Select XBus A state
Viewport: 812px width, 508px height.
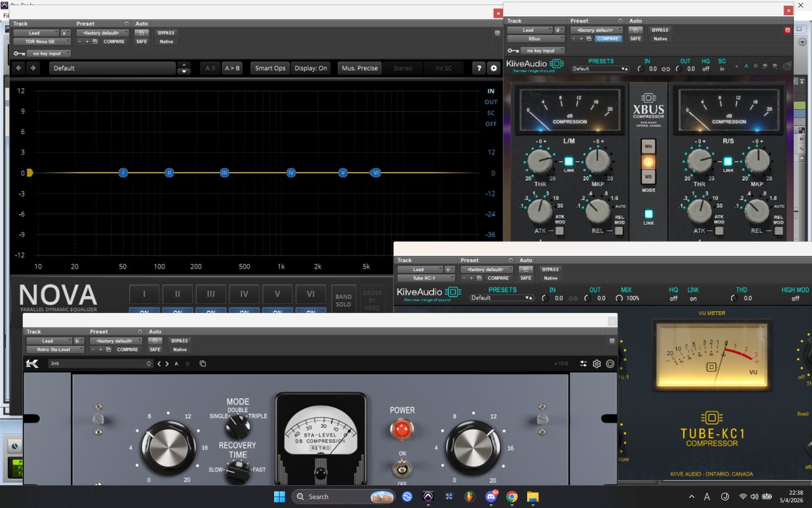746,66
